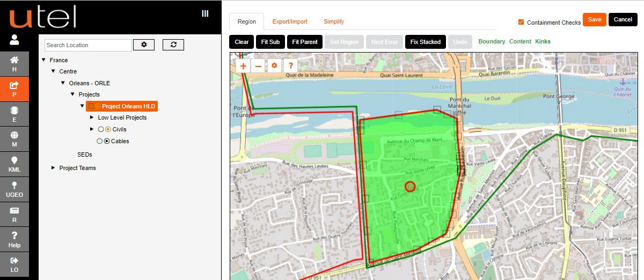The height and width of the screenshot is (280, 644).
Task: Expand the Low Level Projects node
Action: click(x=92, y=117)
